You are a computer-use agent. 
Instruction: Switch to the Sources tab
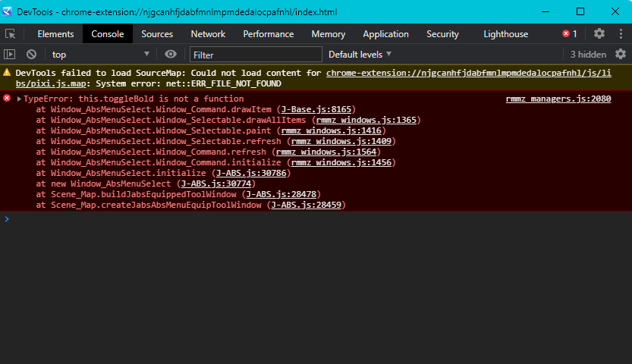click(x=157, y=34)
